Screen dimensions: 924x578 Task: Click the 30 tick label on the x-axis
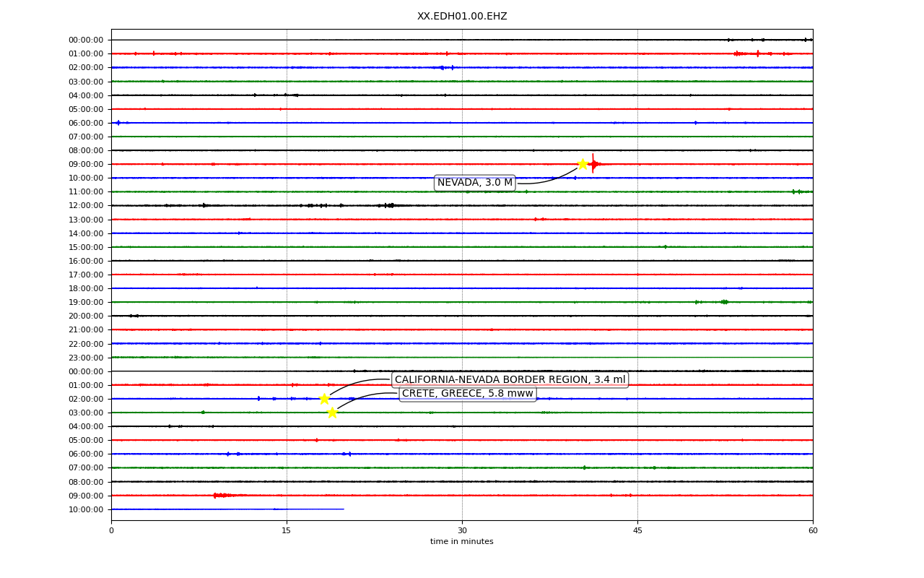462,531
